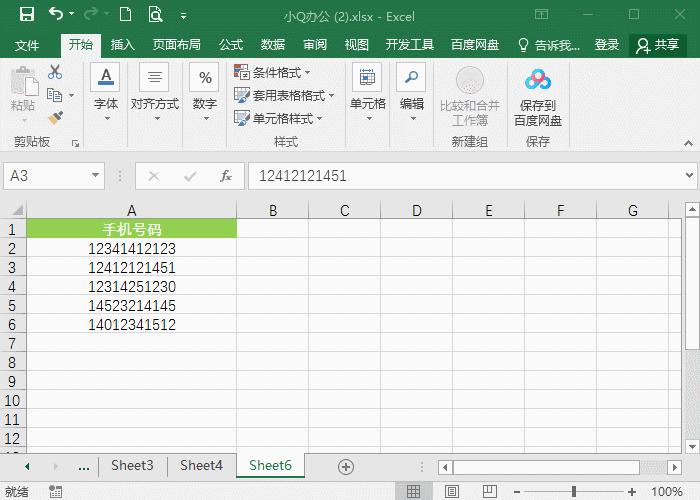Screen dimensions: 700x500
Task: Switch to the 公式 tab
Action: 231,45
